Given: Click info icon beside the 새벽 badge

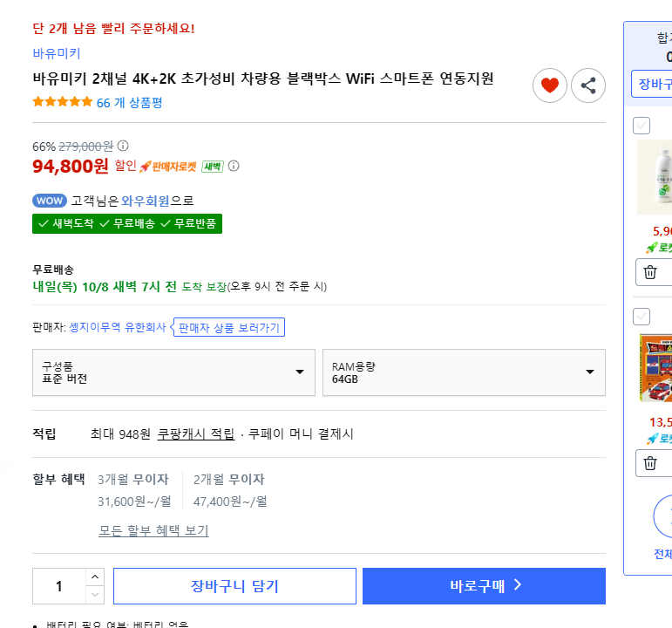Looking at the screenshot, I should 234,166.
